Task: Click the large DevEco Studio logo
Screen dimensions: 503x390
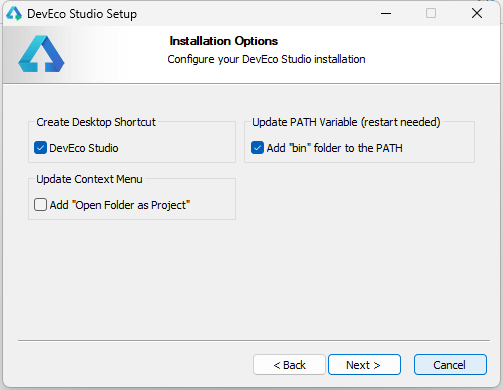Action: coord(41,54)
